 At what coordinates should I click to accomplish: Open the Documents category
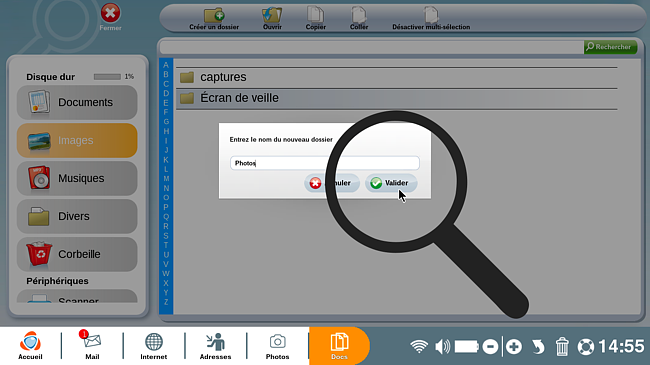(77, 102)
